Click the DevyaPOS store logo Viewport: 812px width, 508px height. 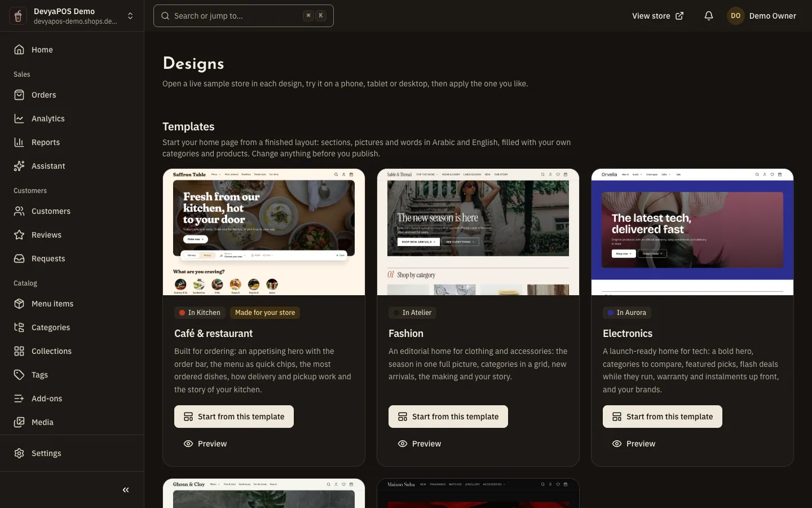18,16
